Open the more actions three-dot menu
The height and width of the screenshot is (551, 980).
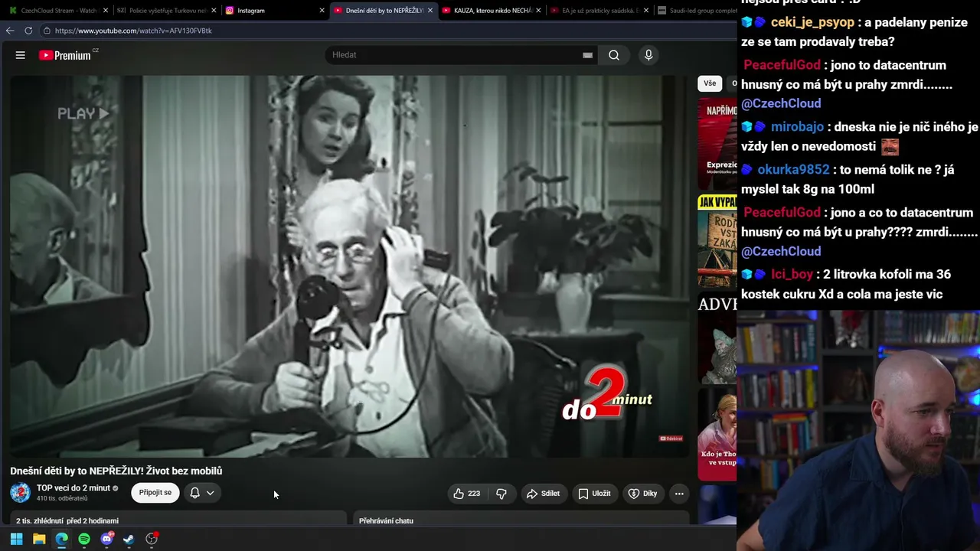point(679,494)
